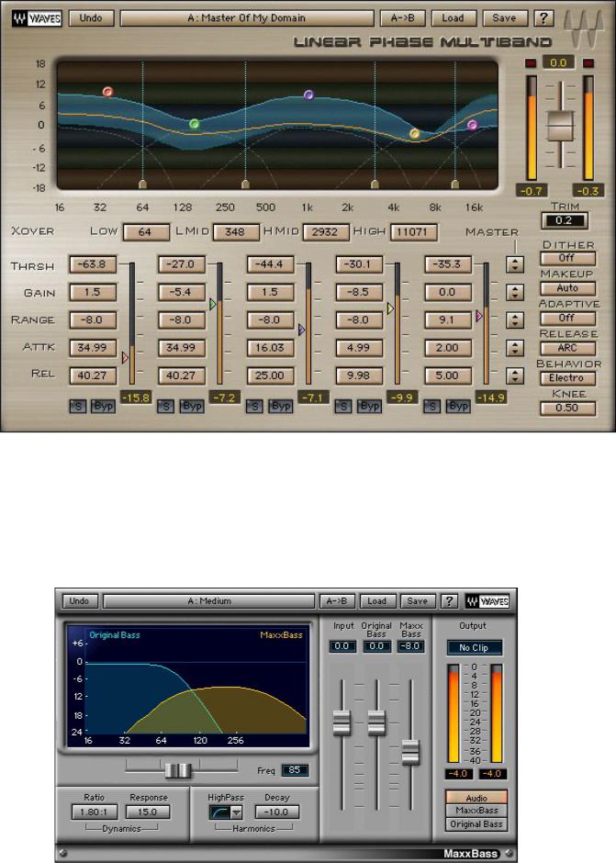Image resolution: width=616 pixels, height=863 pixels.
Task: Solo the band with threshold -63.8
Action: click(x=78, y=406)
